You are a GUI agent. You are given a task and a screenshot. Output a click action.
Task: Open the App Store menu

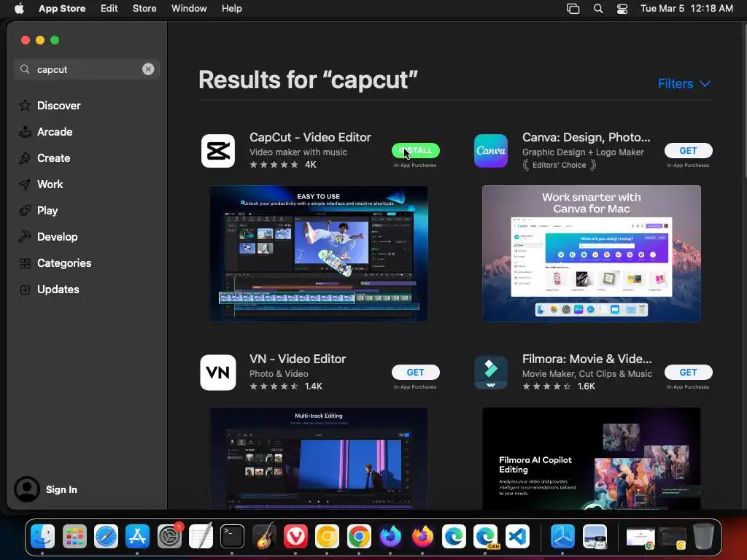tap(62, 8)
